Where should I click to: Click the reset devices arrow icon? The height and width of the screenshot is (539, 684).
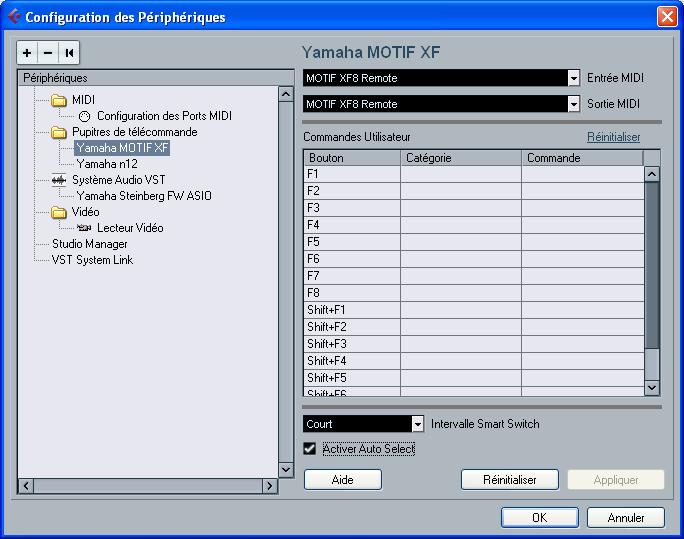tap(69, 53)
